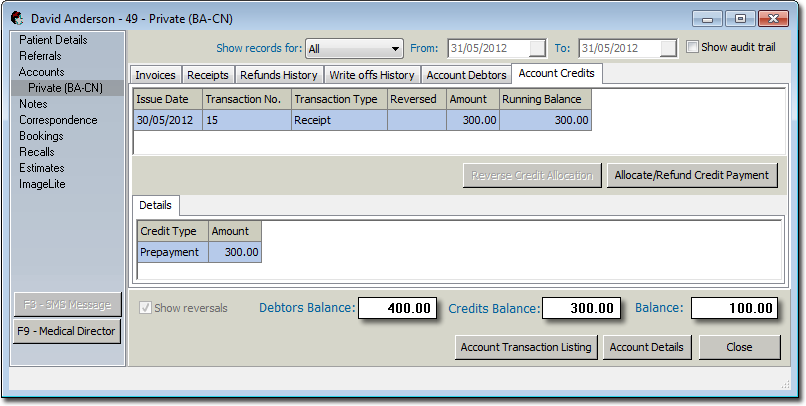
Task: Click the Debtors Balance field
Action: tap(397, 308)
